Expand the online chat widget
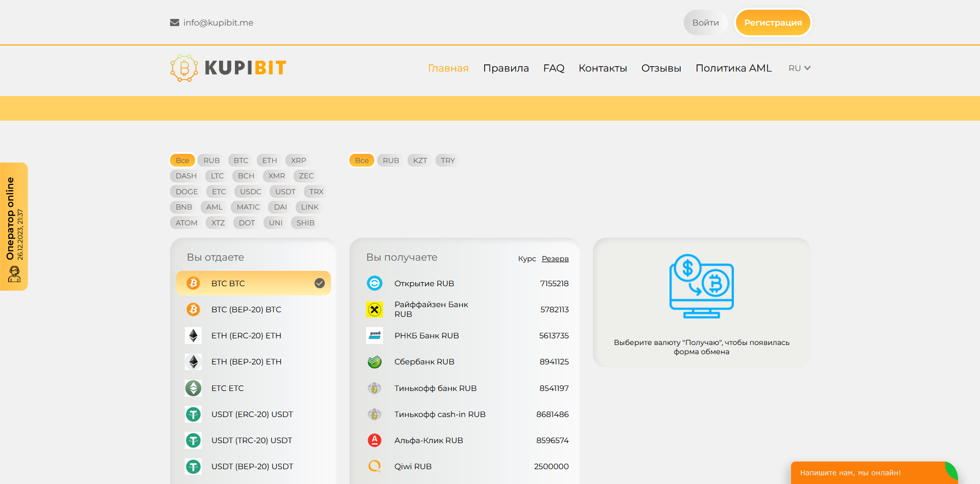The height and width of the screenshot is (484, 980). 874,473
